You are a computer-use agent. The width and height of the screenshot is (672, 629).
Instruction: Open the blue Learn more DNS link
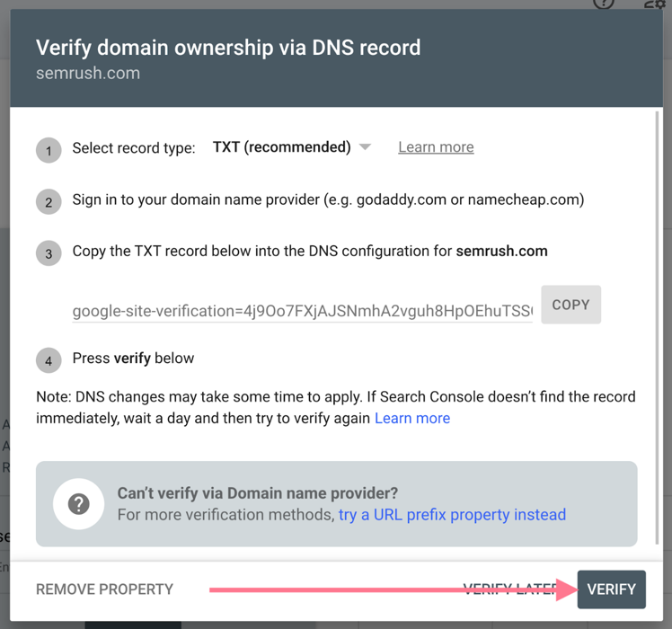click(x=412, y=418)
